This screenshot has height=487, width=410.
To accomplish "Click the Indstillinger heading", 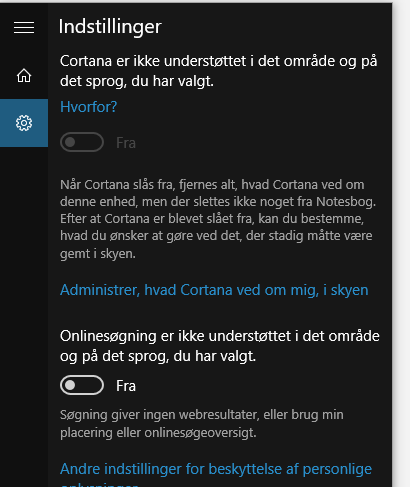I will (110, 27).
